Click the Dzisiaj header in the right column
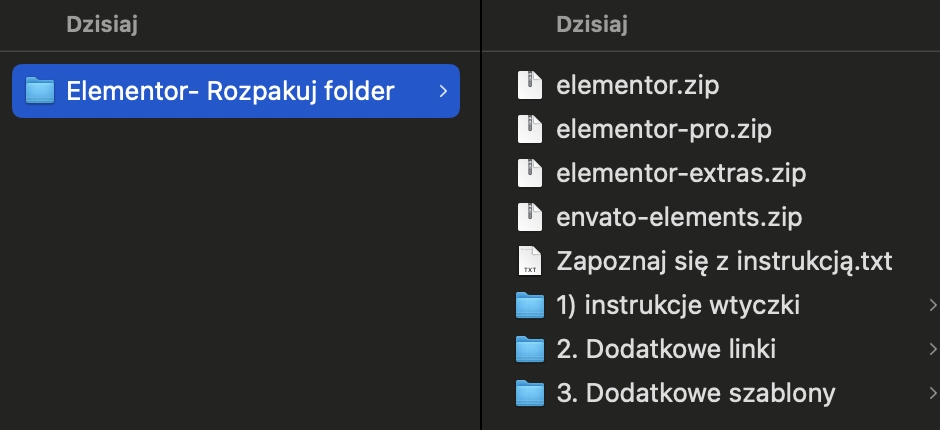 point(592,25)
